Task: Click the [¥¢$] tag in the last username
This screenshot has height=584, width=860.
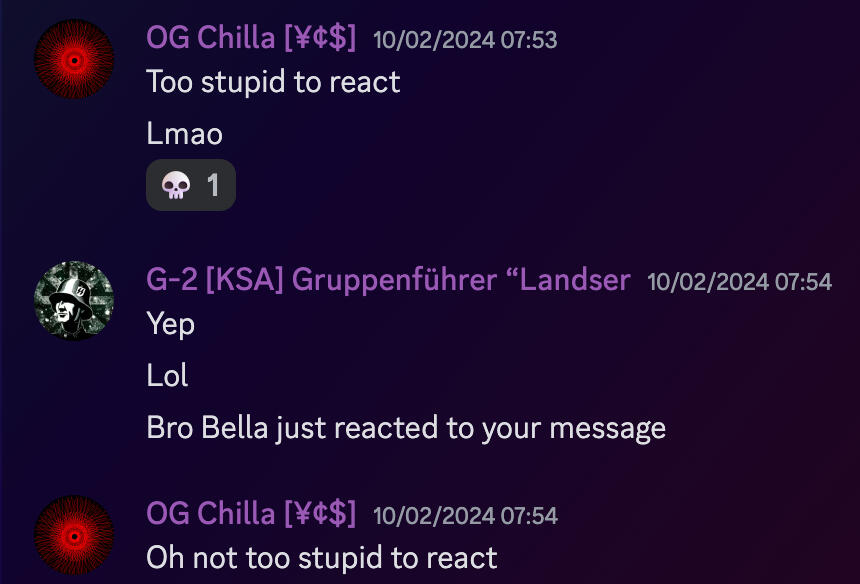Action: point(320,514)
